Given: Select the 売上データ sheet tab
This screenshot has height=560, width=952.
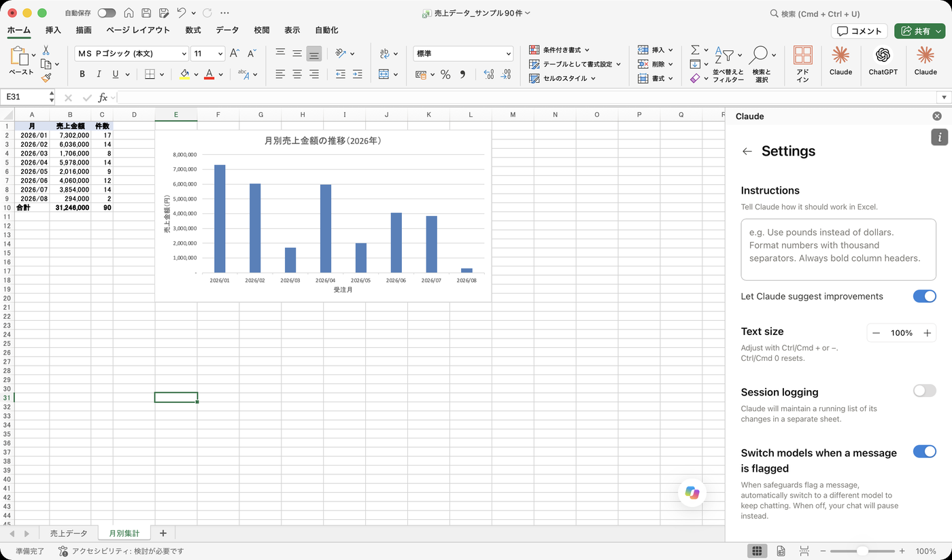Looking at the screenshot, I should point(69,533).
